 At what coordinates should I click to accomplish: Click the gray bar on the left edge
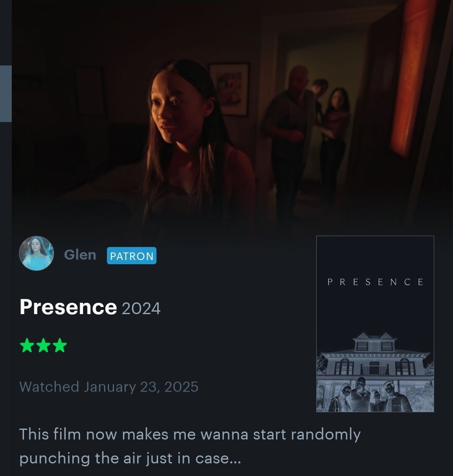pos(6,94)
